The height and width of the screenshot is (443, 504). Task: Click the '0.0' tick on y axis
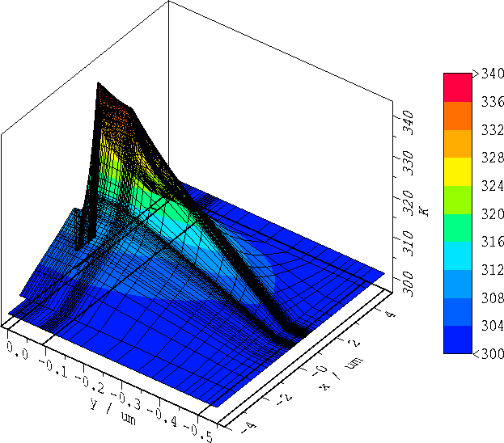[18, 351]
